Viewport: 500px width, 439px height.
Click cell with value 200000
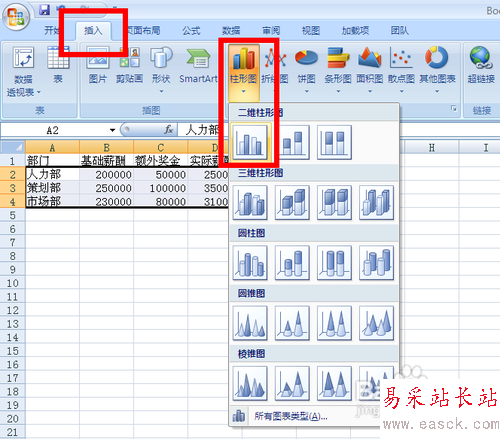[106, 175]
